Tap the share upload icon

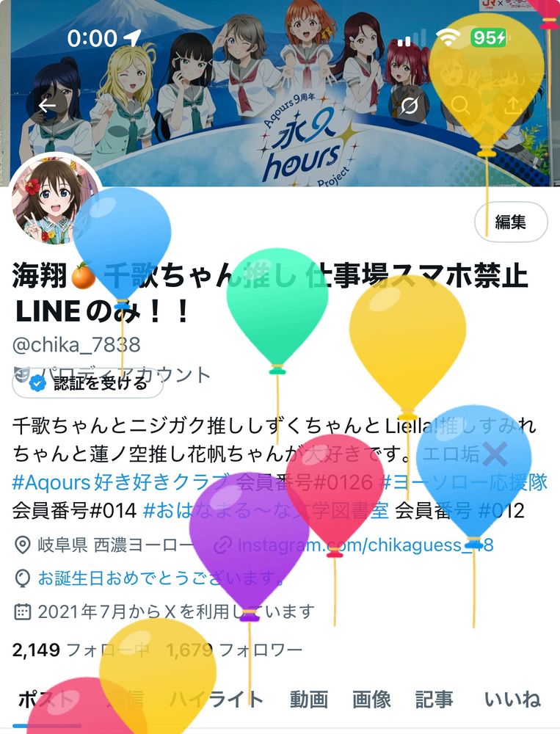(x=514, y=106)
